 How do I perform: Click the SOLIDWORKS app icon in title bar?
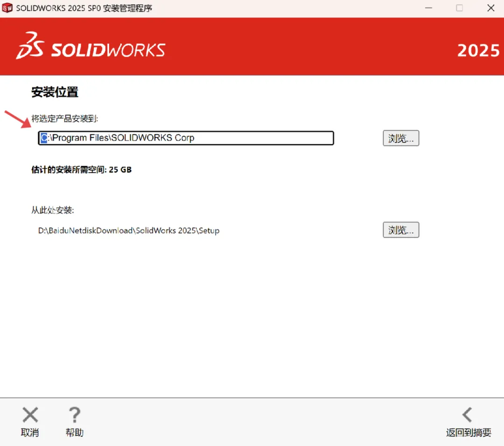7,8
